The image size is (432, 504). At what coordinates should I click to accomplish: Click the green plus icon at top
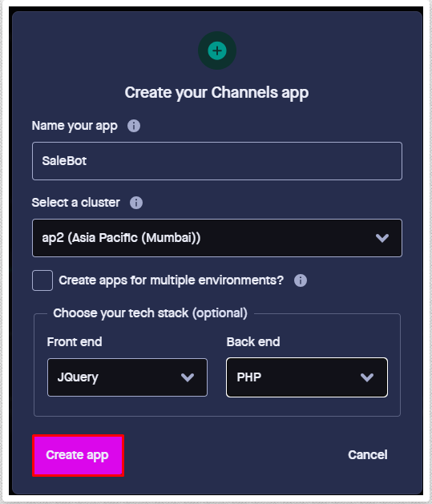(x=217, y=50)
